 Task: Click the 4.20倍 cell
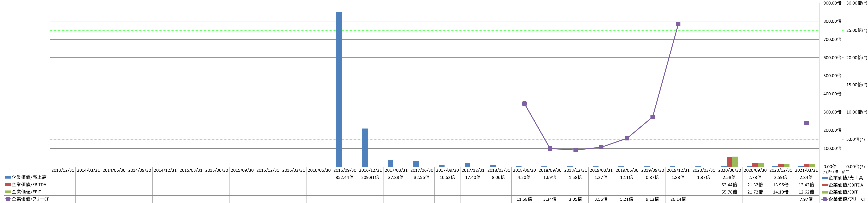[524, 177]
